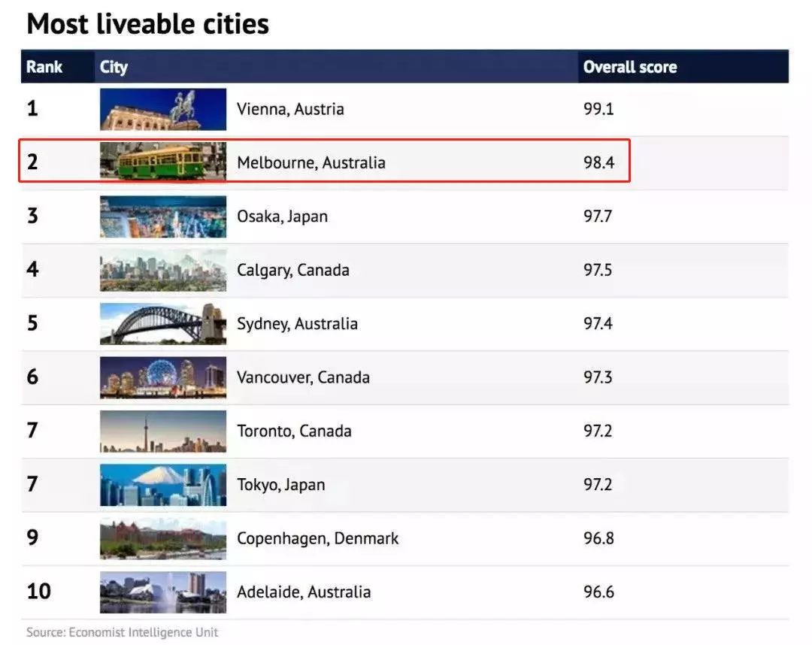
Task: Select the Melbourne, Australia city name
Action: click(311, 162)
